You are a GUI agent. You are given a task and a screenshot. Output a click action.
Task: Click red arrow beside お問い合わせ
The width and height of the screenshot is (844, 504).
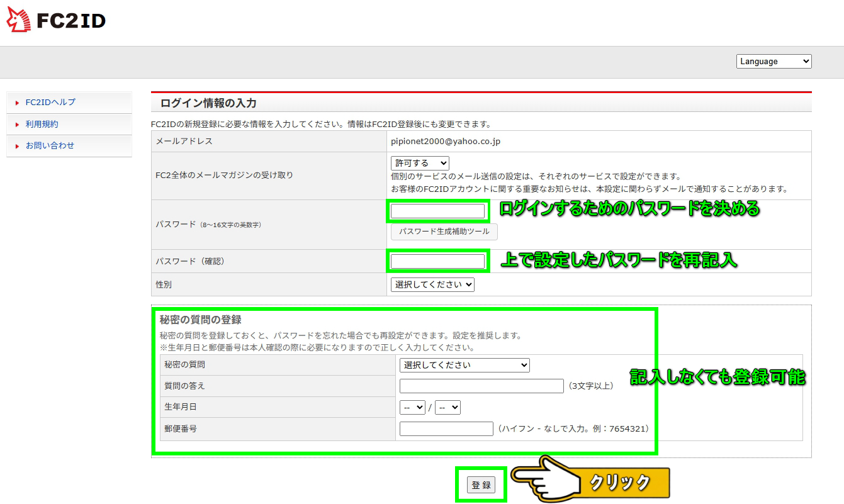[x=17, y=146]
